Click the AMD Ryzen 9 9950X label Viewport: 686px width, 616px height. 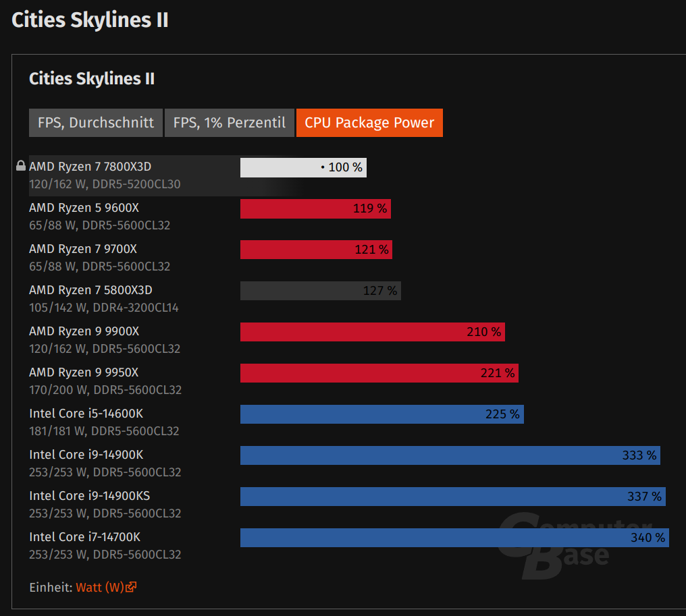[x=84, y=372]
